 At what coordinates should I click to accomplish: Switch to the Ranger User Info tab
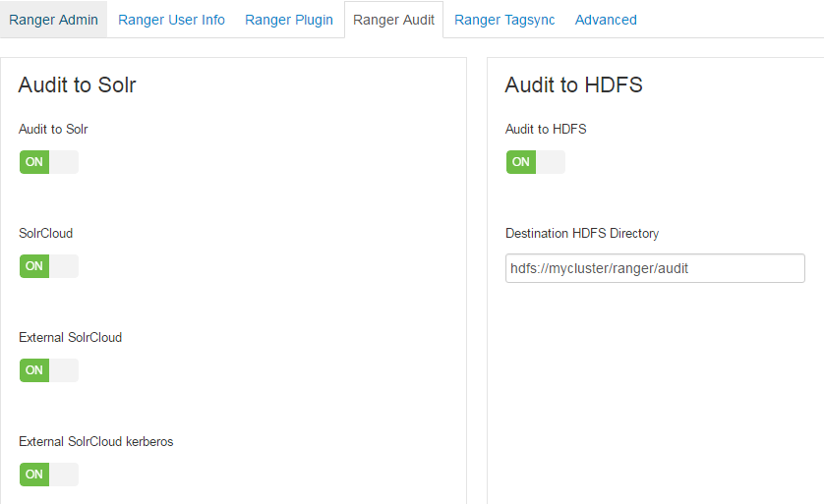[x=171, y=20]
